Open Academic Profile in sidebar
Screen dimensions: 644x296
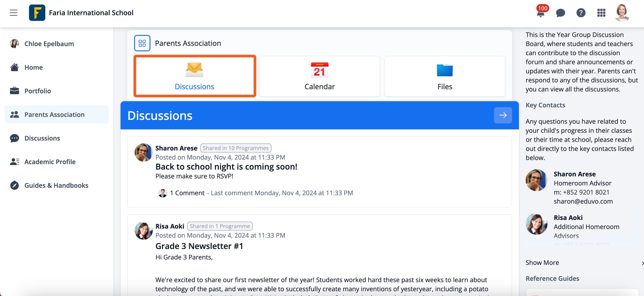pos(50,162)
